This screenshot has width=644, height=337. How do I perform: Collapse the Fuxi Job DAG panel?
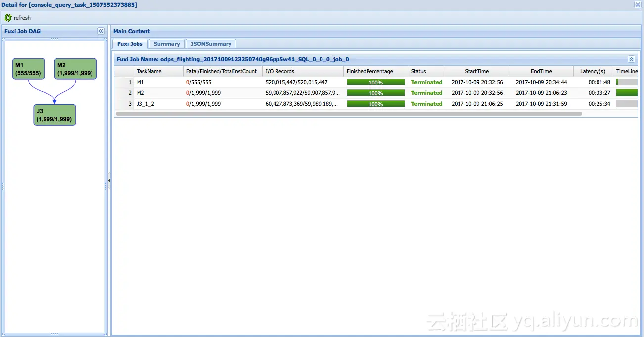[101, 31]
